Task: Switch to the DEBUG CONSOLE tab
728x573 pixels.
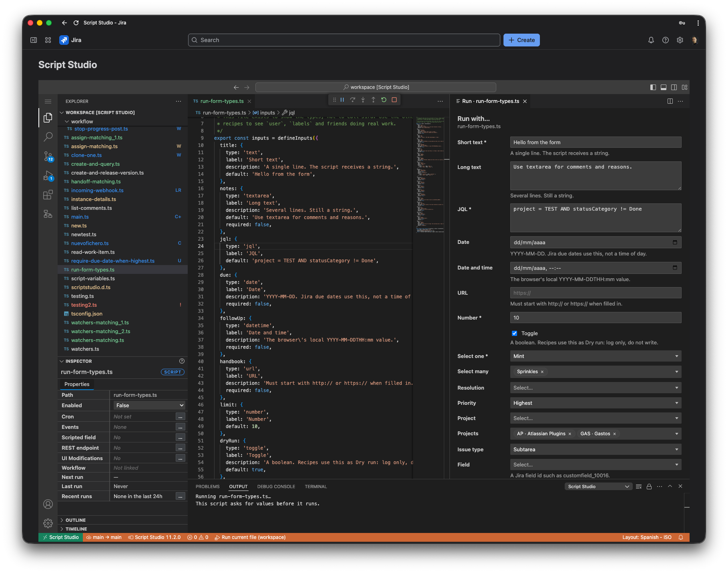Action: click(x=276, y=487)
